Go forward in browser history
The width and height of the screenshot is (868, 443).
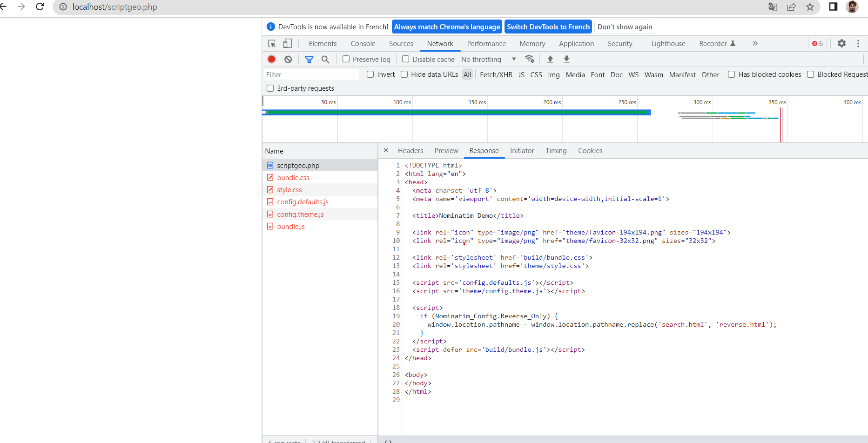tap(21, 7)
